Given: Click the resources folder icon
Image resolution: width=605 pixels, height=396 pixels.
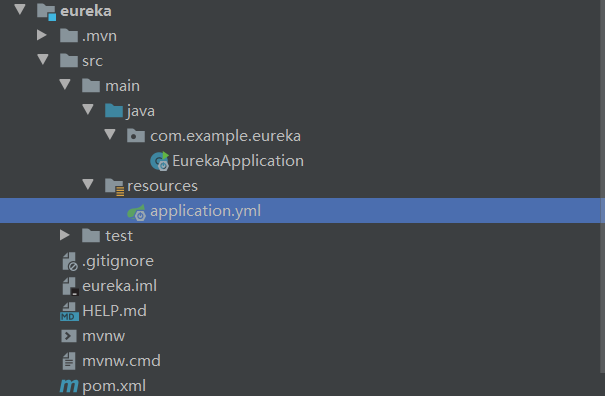Looking at the screenshot, I should [114, 186].
